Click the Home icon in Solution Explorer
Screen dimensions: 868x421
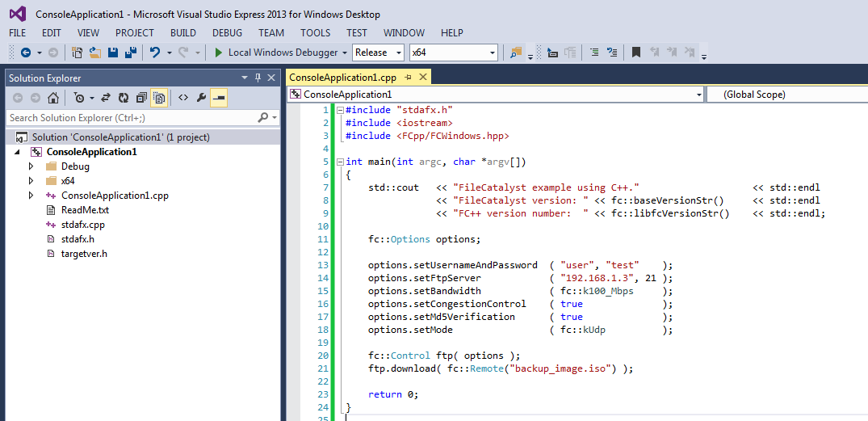(x=53, y=98)
